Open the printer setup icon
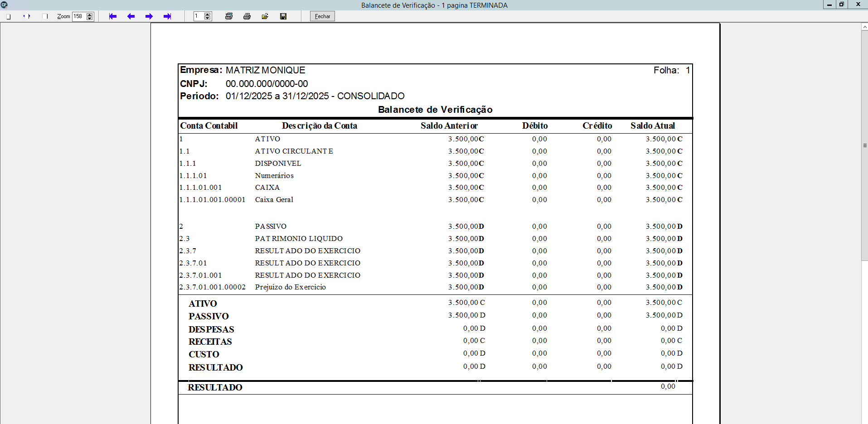 tap(229, 16)
